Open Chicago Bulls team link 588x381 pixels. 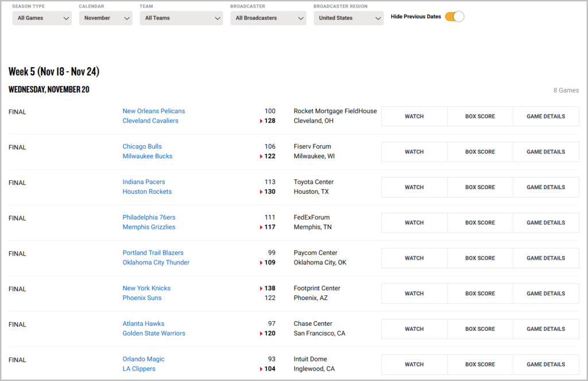(142, 147)
